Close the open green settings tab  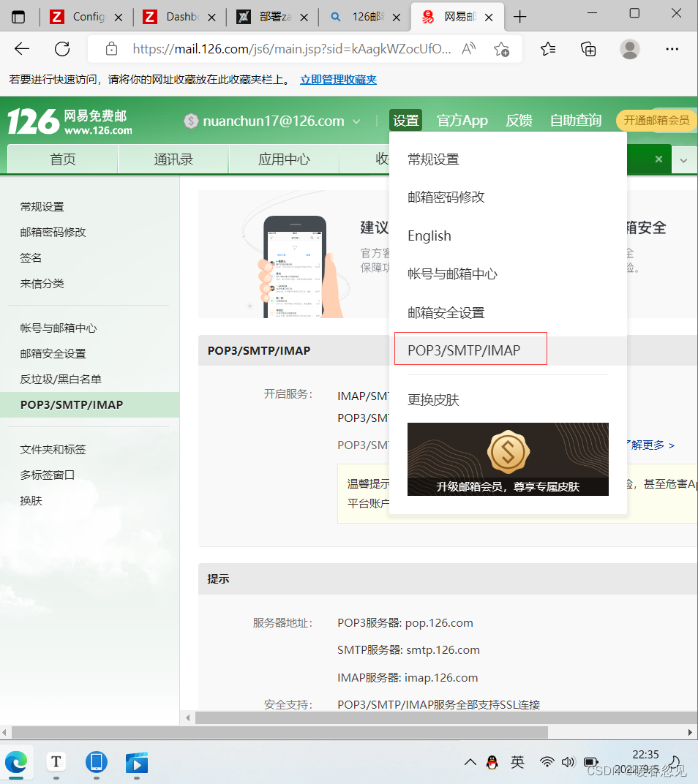659,159
